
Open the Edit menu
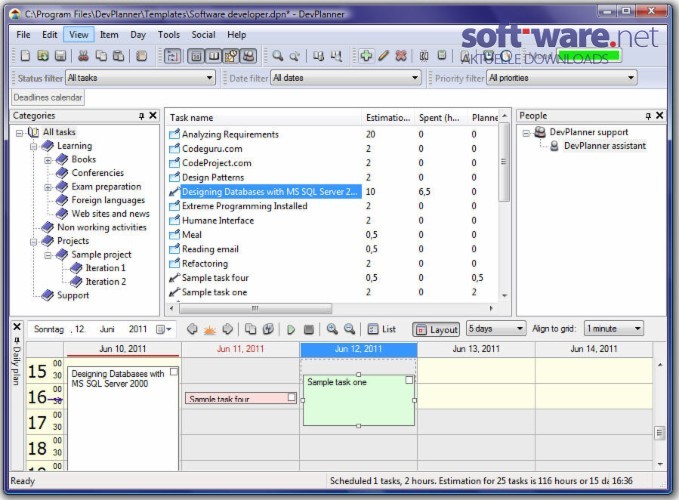49,35
